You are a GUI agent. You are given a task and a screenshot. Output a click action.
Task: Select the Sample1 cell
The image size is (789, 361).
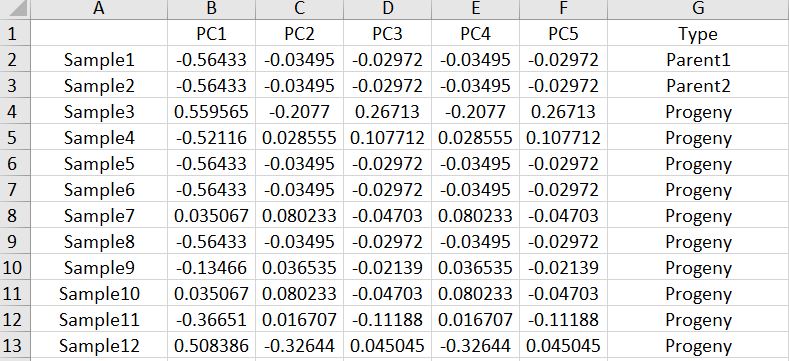pyautogui.click(x=99, y=60)
